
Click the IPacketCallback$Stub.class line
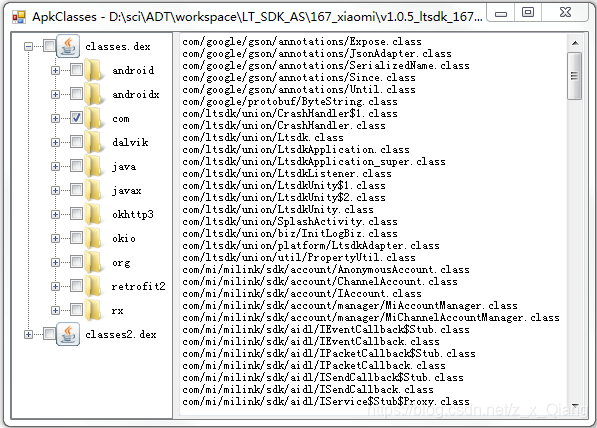coord(329,353)
